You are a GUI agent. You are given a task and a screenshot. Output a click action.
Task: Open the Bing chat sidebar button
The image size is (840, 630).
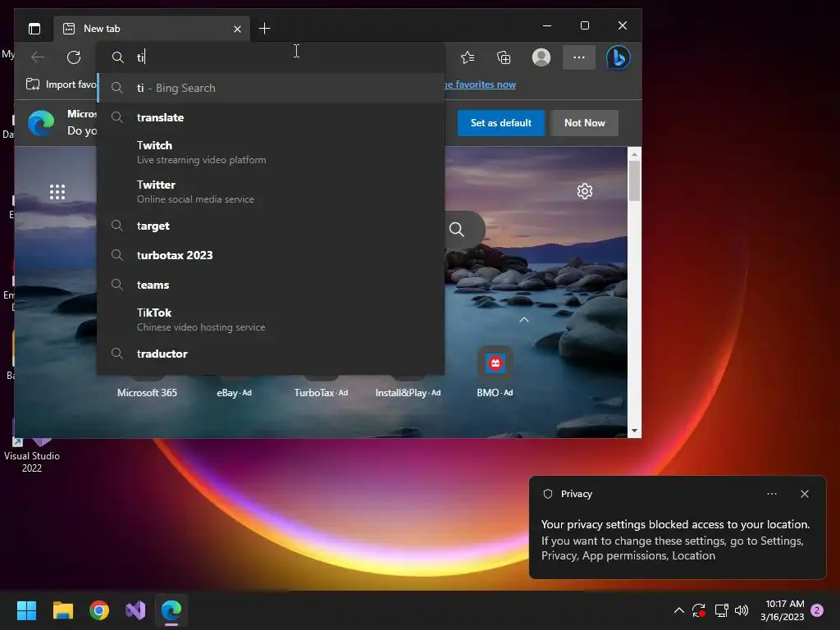click(x=619, y=57)
